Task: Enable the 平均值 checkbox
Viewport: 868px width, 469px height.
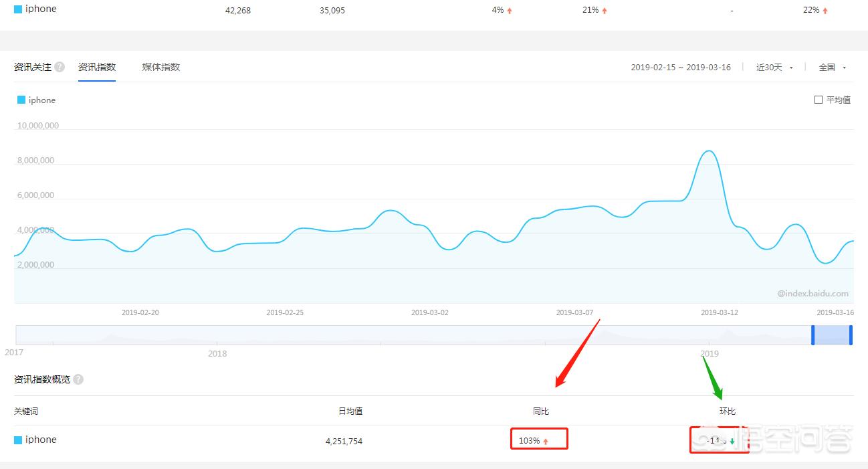Action: (819, 100)
